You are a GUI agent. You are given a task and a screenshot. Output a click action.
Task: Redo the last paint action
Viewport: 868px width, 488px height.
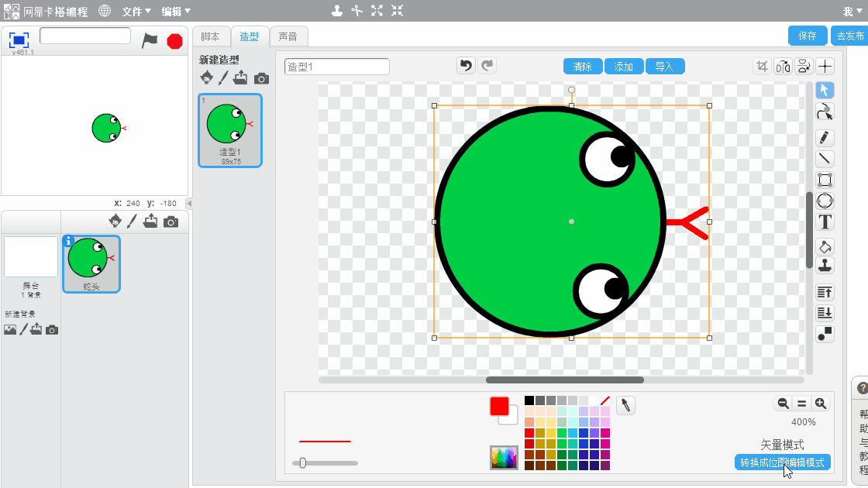[x=487, y=66]
